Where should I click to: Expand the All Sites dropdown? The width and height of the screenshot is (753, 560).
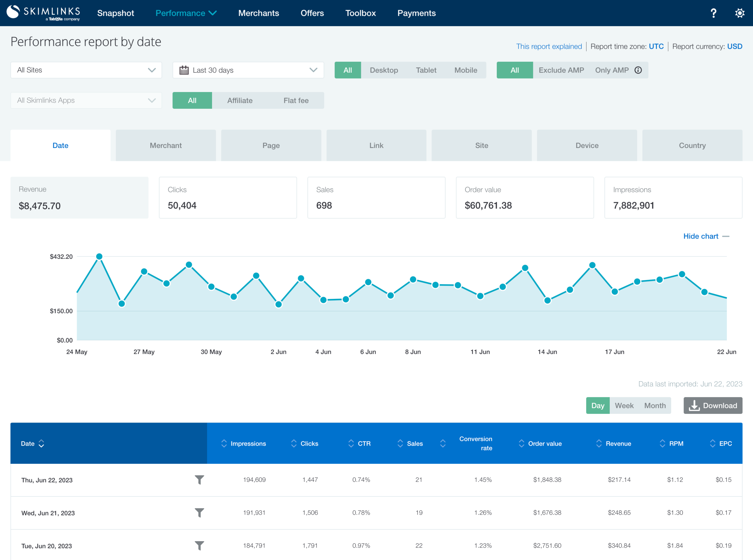pyautogui.click(x=86, y=70)
